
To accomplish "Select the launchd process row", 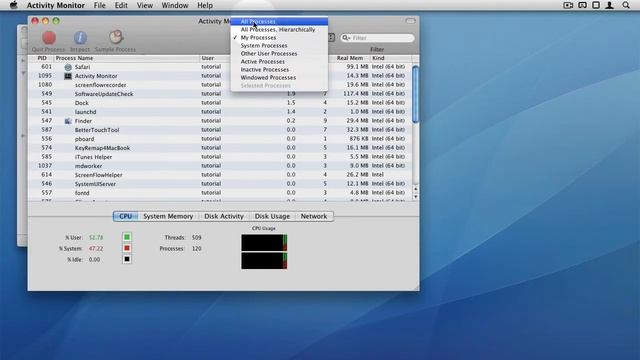I will pyautogui.click(x=220, y=112).
